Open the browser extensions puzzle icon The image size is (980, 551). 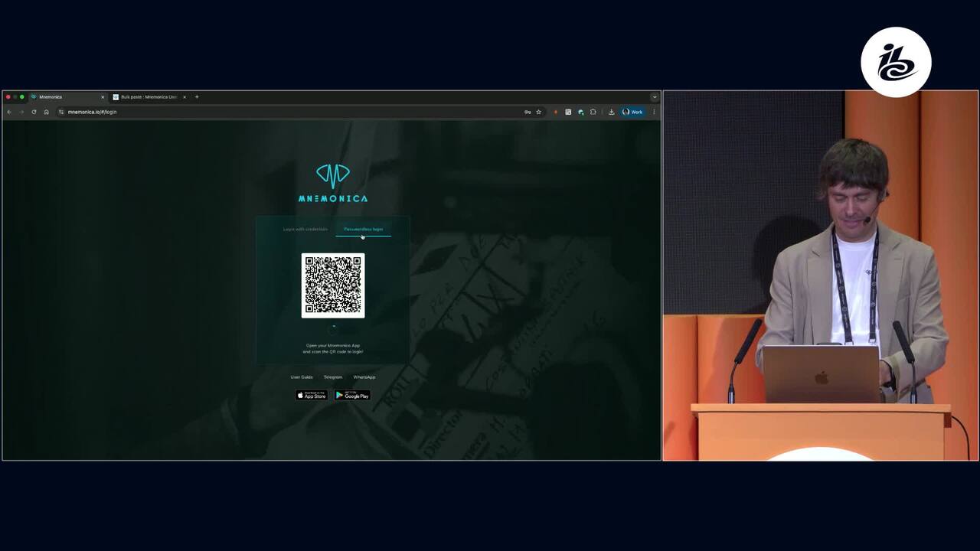tap(593, 112)
